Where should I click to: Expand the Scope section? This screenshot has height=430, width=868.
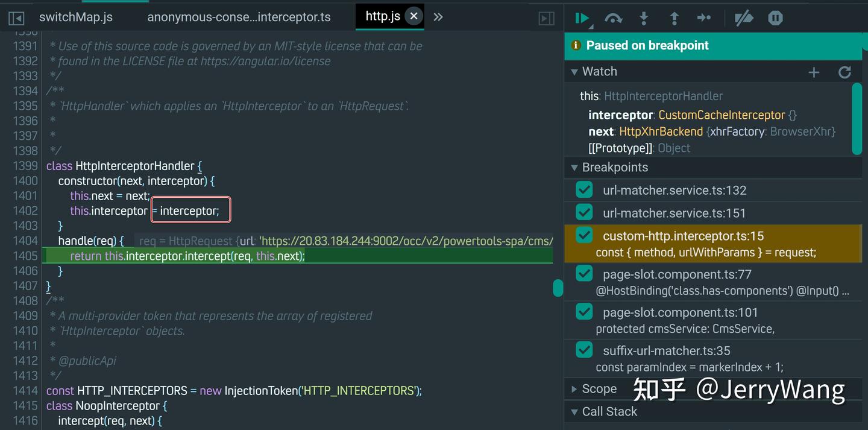(x=573, y=389)
